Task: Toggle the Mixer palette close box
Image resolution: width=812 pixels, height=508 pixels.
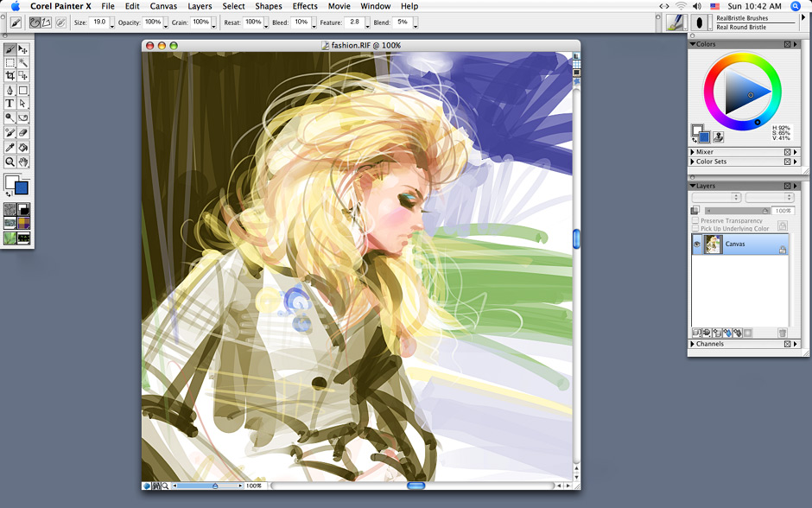Action: [x=787, y=152]
